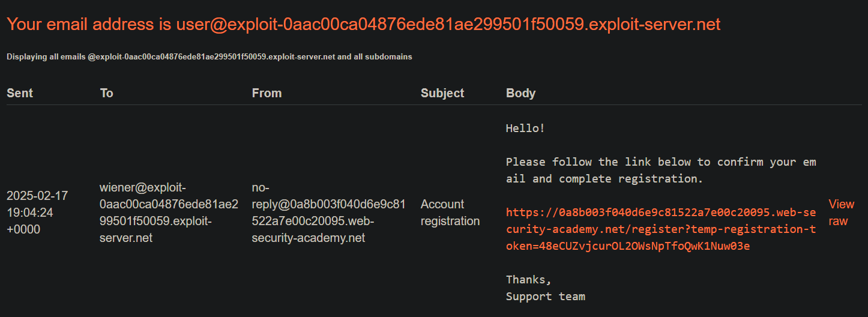Viewport: 868px width, 317px height.
Task: Click the +0000 timezone offset
Action: pyautogui.click(x=23, y=229)
